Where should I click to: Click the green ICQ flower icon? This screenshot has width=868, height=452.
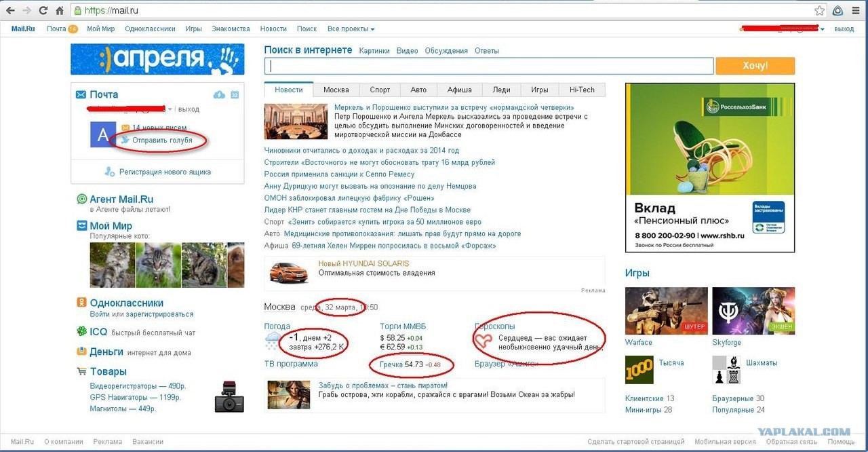pyautogui.click(x=82, y=332)
